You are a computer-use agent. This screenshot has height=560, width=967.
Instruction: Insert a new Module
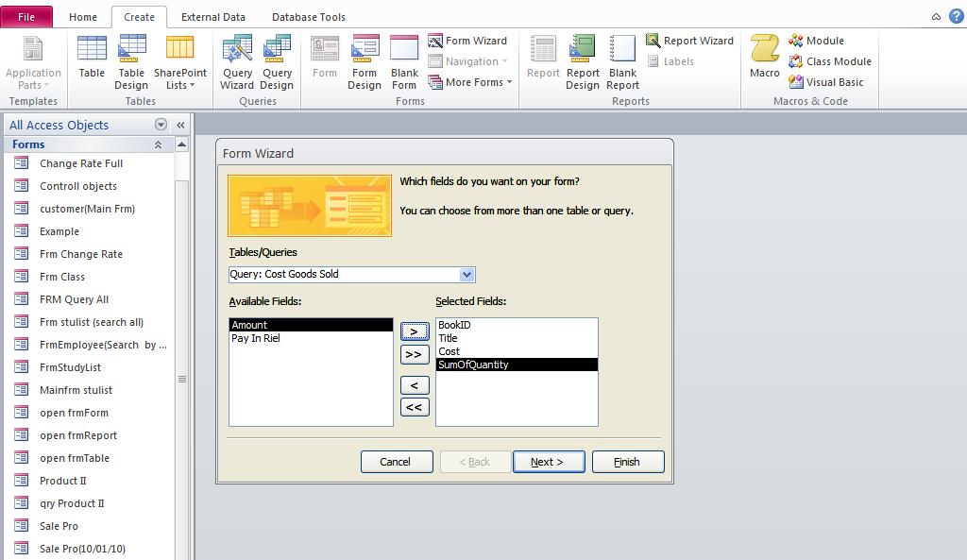817,41
